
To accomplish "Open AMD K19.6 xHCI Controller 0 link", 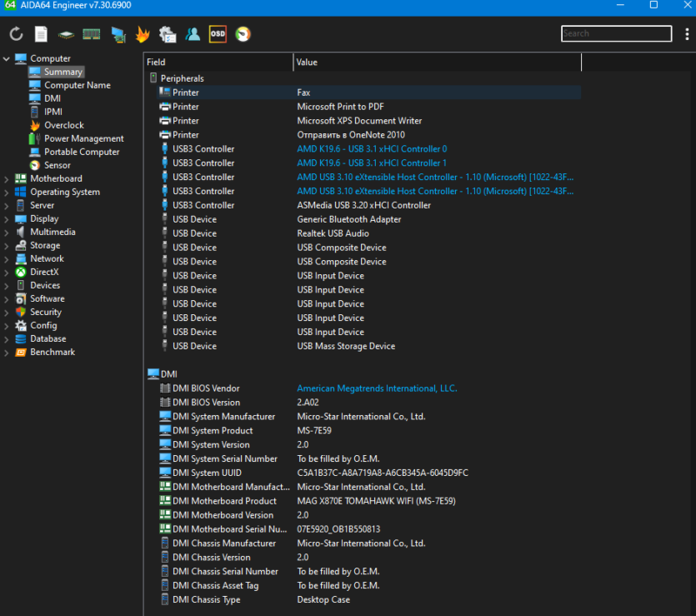I will 372,149.
